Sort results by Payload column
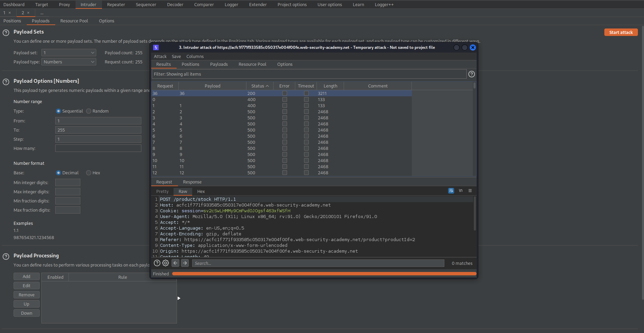 (x=213, y=86)
